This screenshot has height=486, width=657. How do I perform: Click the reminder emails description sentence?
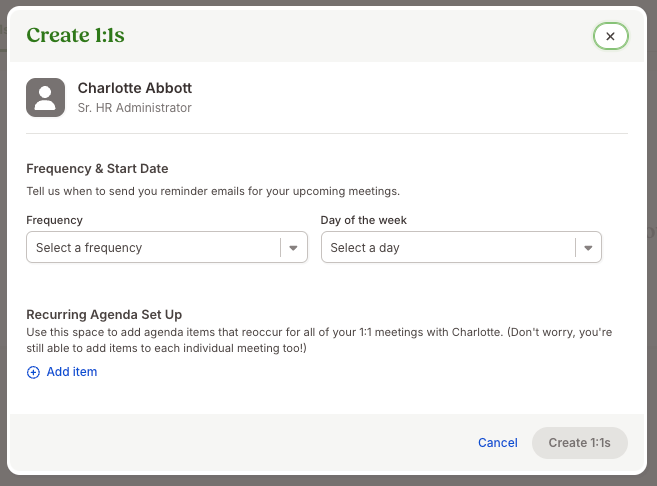coord(213,191)
